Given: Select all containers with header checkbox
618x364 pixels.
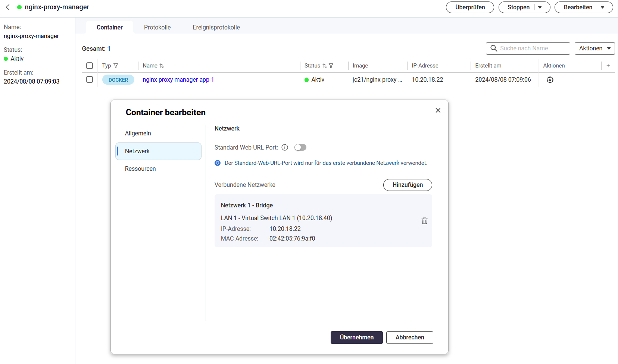Looking at the screenshot, I should (x=90, y=66).
